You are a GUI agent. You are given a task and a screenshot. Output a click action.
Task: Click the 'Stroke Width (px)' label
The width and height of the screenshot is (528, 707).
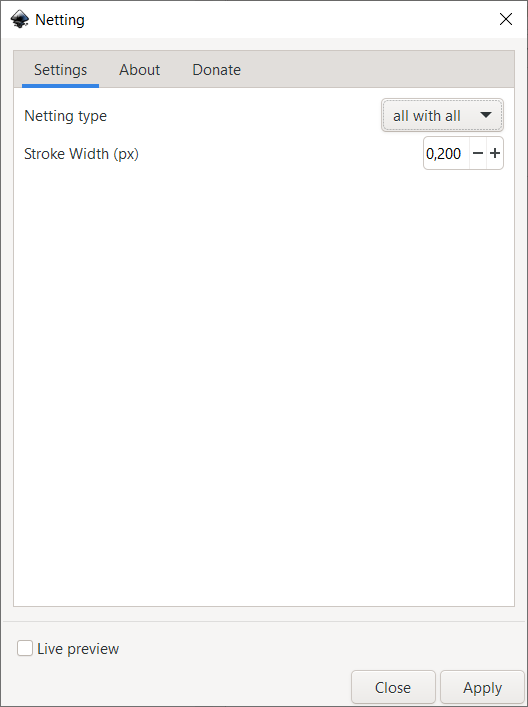(x=81, y=154)
